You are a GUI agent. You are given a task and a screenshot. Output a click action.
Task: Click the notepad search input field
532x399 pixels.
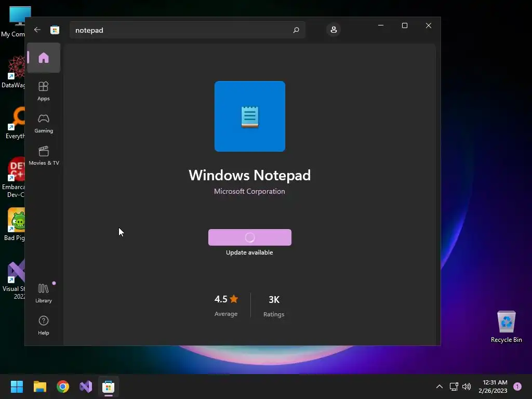click(x=187, y=30)
